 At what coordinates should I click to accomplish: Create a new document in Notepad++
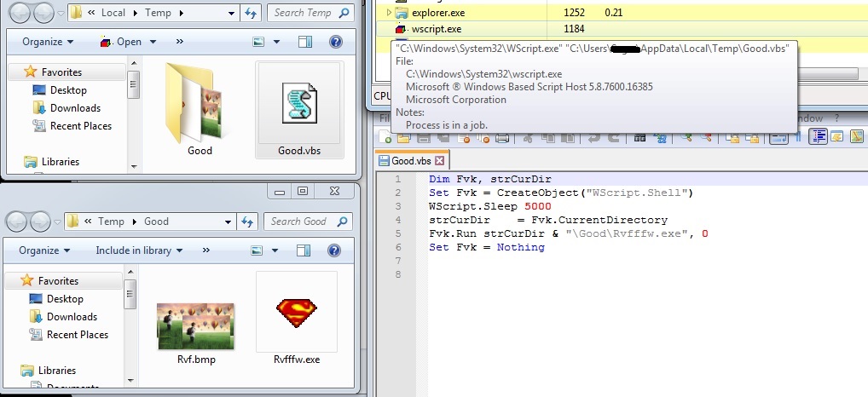[x=385, y=138]
